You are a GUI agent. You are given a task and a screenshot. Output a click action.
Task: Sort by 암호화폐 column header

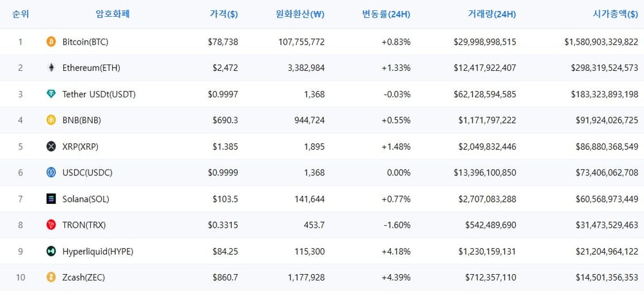pyautogui.click(x=113, y=14)
